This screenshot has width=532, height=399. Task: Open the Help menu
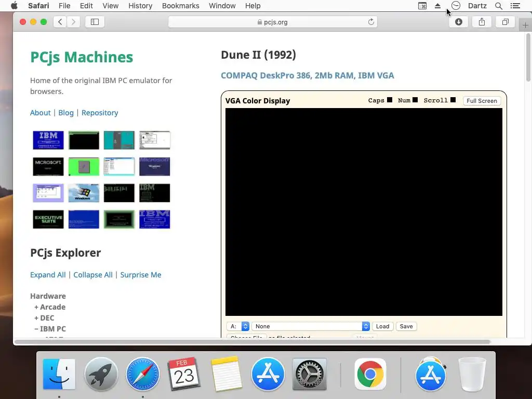(253, 6)
